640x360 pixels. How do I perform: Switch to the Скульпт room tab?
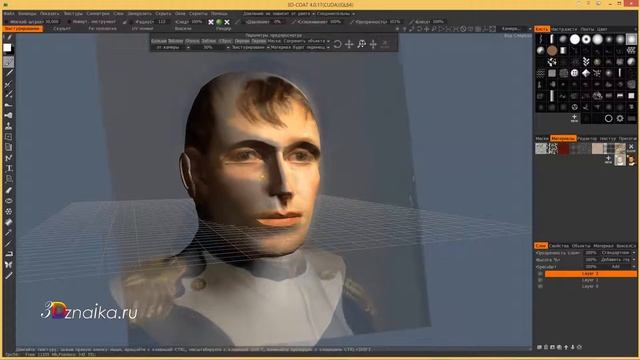coord(62,29)
